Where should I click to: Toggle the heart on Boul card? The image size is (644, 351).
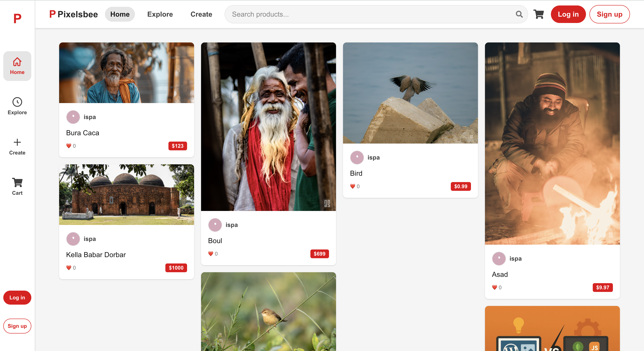pos(211,254)
